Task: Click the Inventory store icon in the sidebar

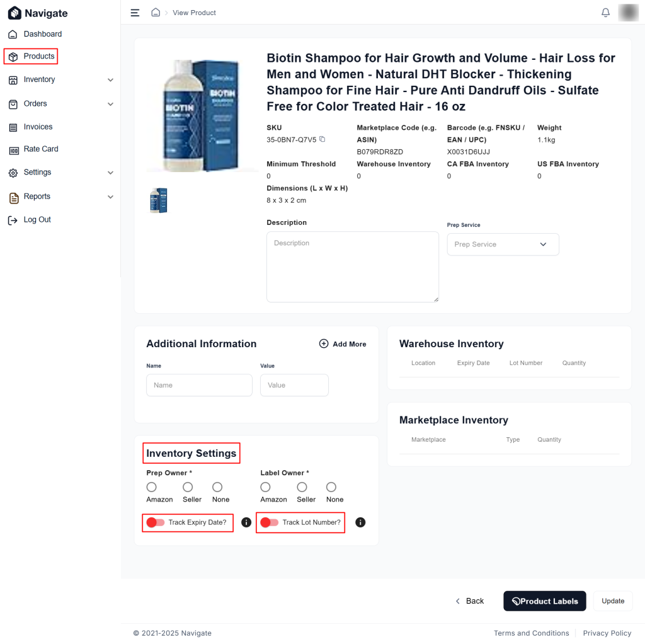Action: coord(13,80)
